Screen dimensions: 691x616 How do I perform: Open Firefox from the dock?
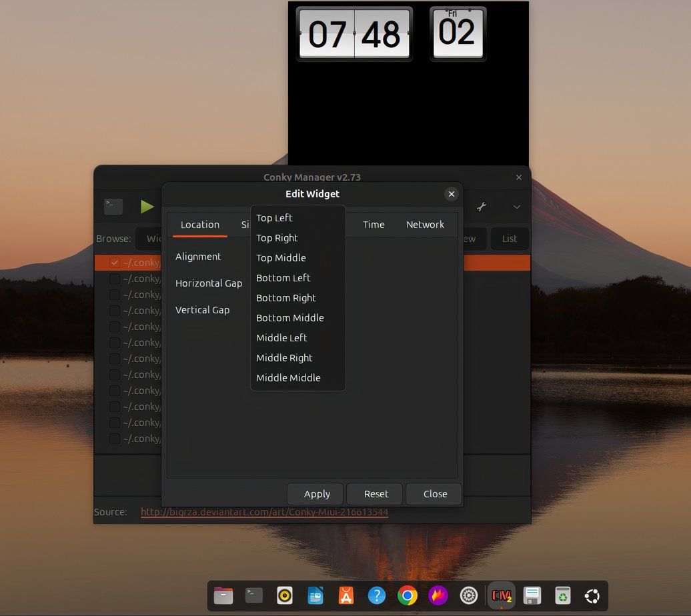pyautogui.click(x=438, y=595)
